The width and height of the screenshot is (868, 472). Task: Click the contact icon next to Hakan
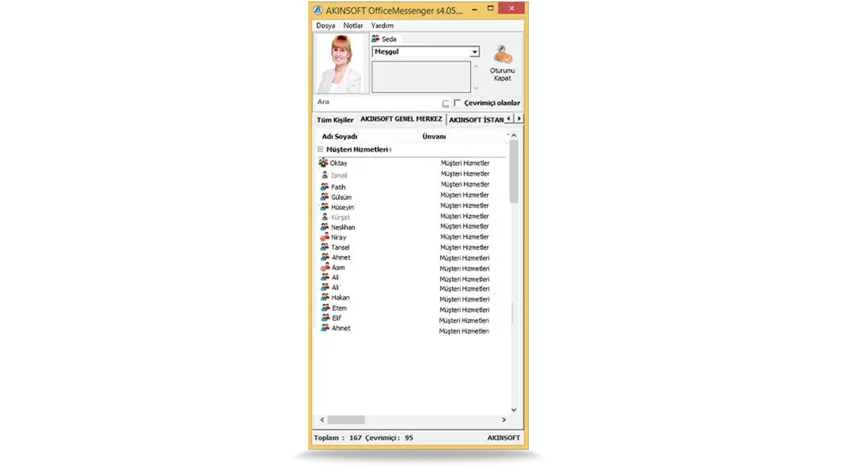coord(325,297)
